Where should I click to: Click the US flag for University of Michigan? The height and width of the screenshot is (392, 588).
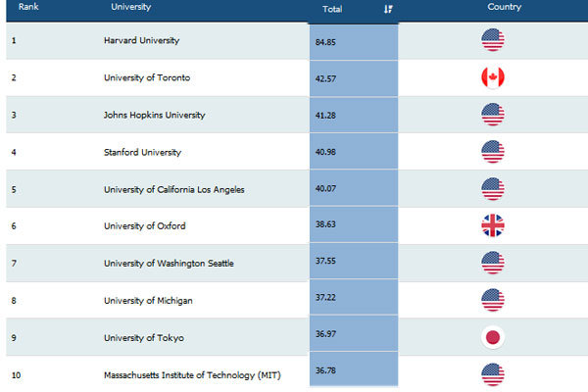click(493, 300)
